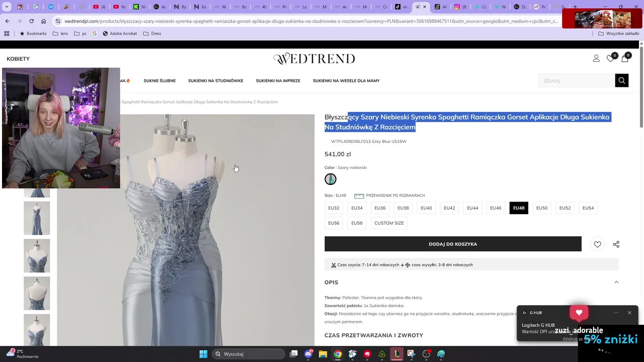The width and height of the screenshot is (644, 362).
Task: Select size EU36
Action: [380, 208]
